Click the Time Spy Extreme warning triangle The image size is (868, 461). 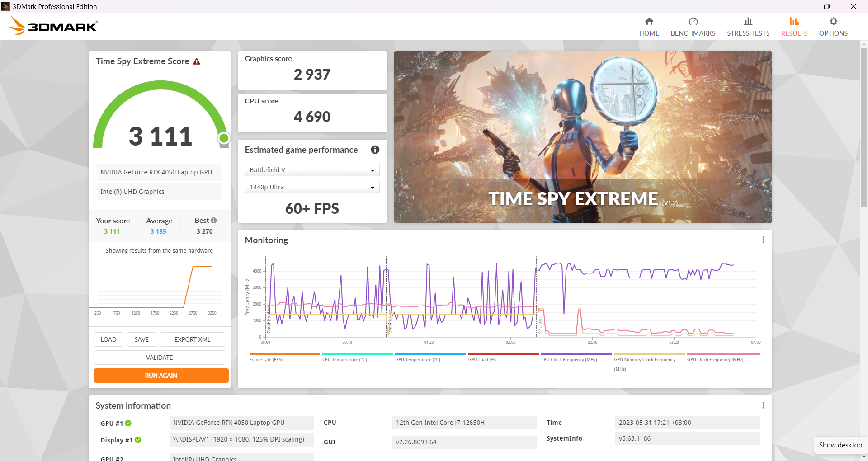click(x=197, y=61)
